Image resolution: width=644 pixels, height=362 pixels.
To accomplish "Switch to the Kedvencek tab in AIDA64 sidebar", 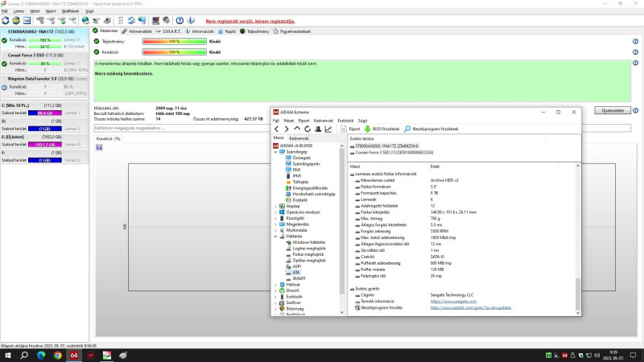I will 299,138.
